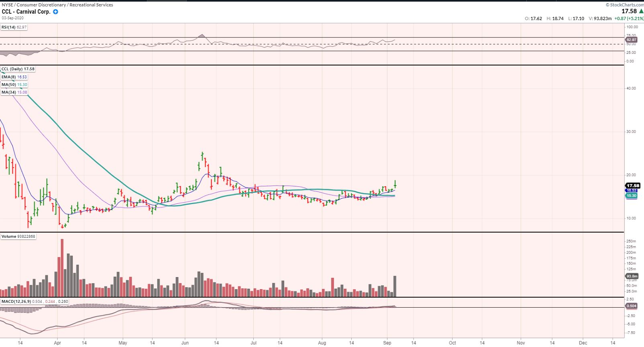Screen dimensions: 644x347
Task: Select the Volume 93822868 panel label
Action: 18,237
